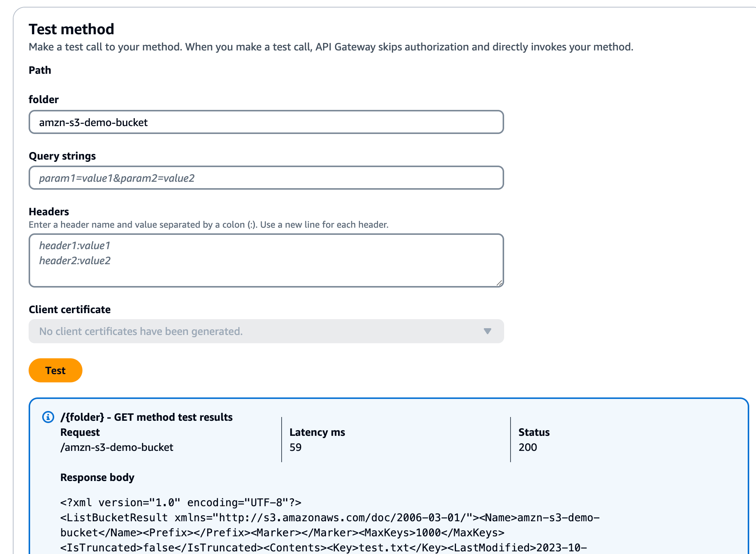Select the folder path input field
The image size is (756, 554).
[x=266, y=122]
